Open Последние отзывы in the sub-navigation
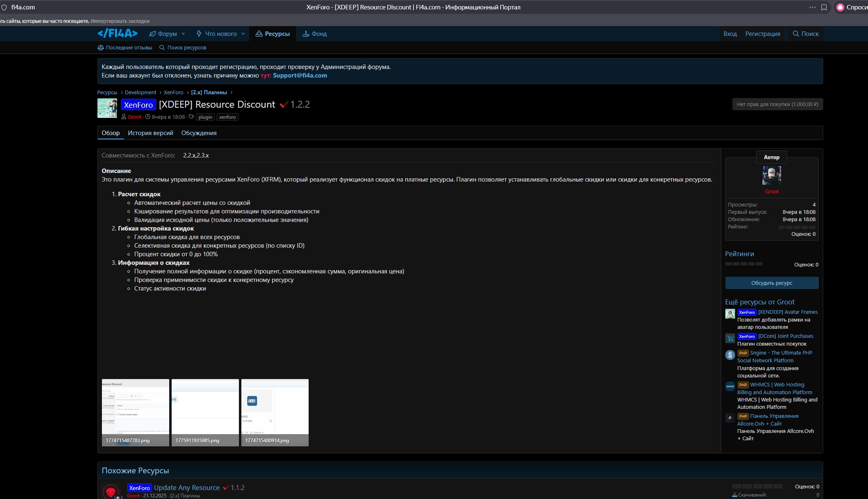The height and width of the screenshot is (499, 868). (125, 48)
